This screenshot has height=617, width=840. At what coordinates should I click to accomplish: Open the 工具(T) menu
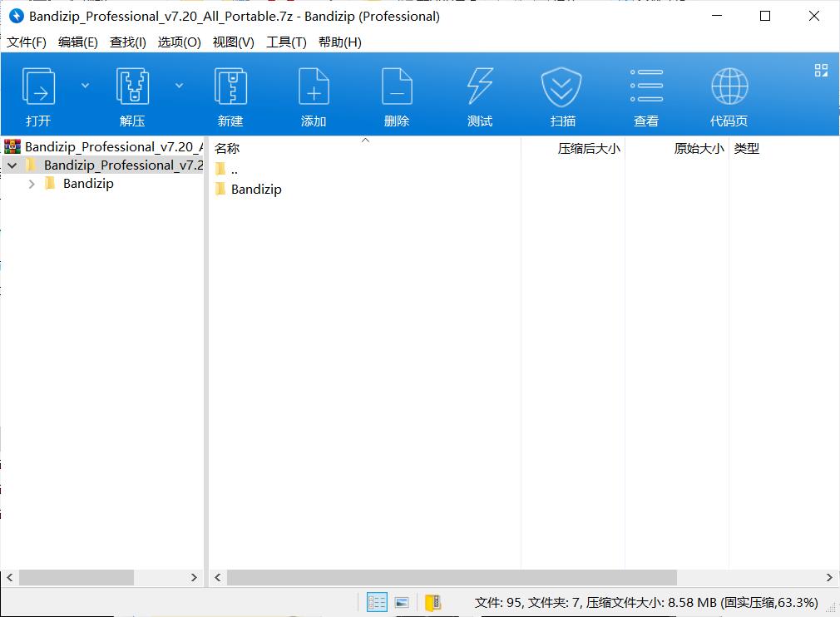tap(286, 42)
